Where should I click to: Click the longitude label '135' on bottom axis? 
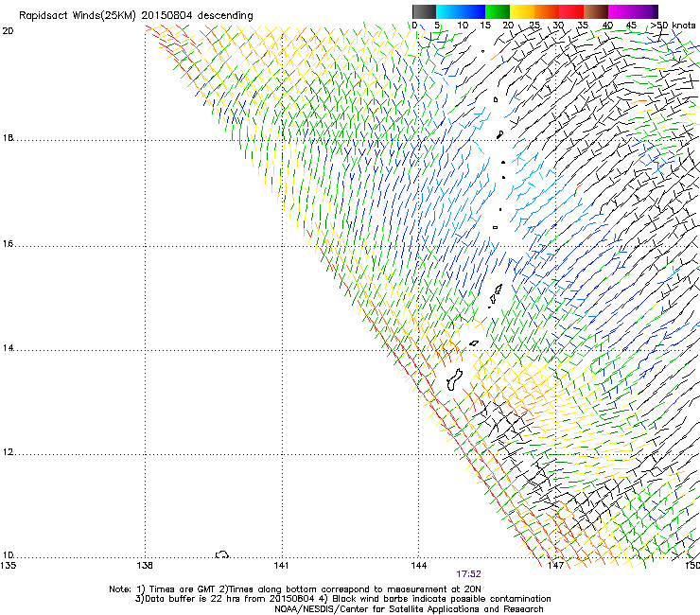tap(8, 566)
